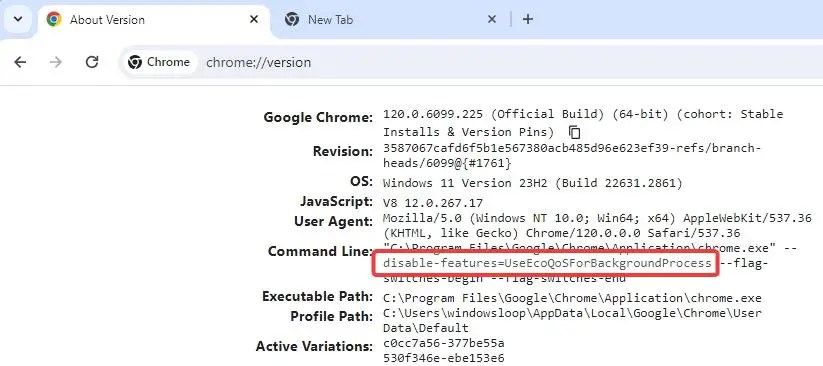Close the New Tab tab

492,19
